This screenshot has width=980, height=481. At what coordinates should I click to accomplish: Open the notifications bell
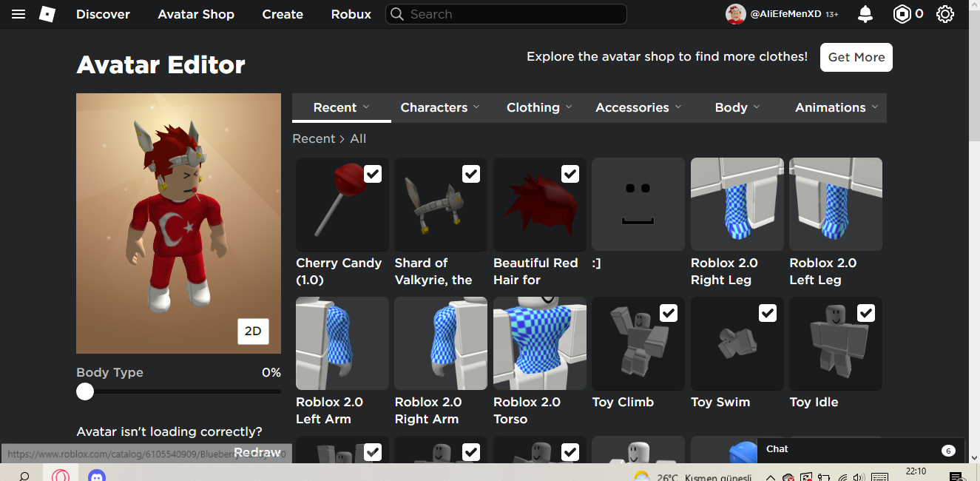[865, 14]
